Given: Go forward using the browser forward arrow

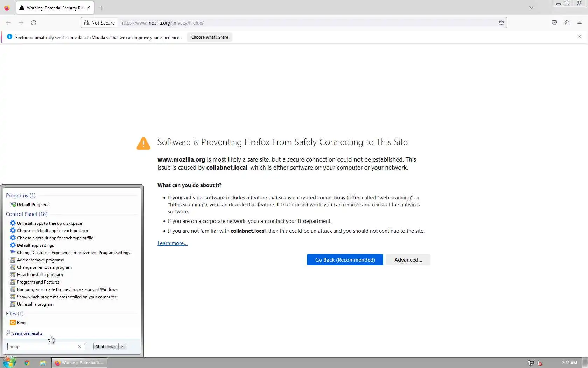Looking at the screenshot, I should 21,23.
